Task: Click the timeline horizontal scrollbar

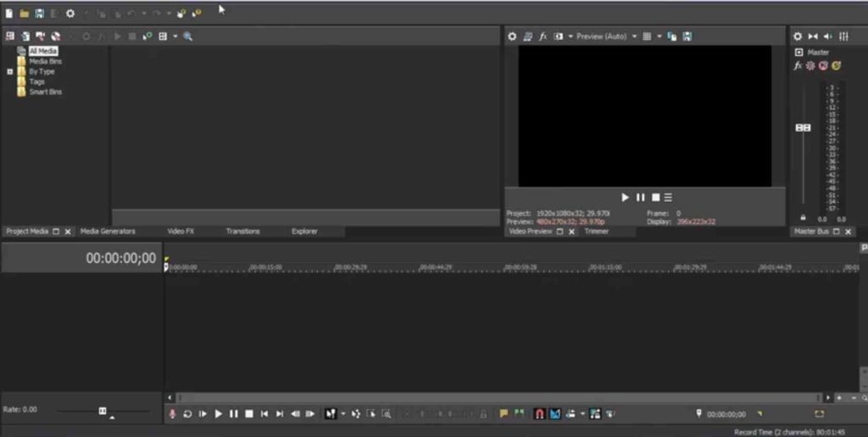Action: tap(497, 398)
